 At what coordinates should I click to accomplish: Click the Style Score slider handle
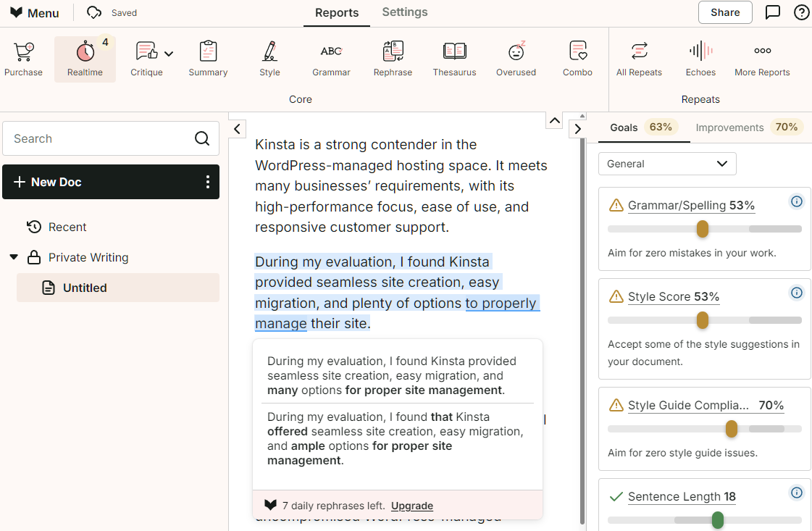coord(702,319)
